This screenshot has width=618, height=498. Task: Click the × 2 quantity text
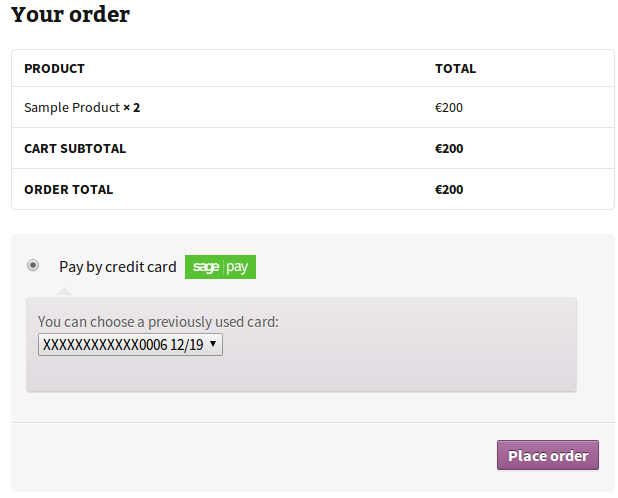coord(132,107)
